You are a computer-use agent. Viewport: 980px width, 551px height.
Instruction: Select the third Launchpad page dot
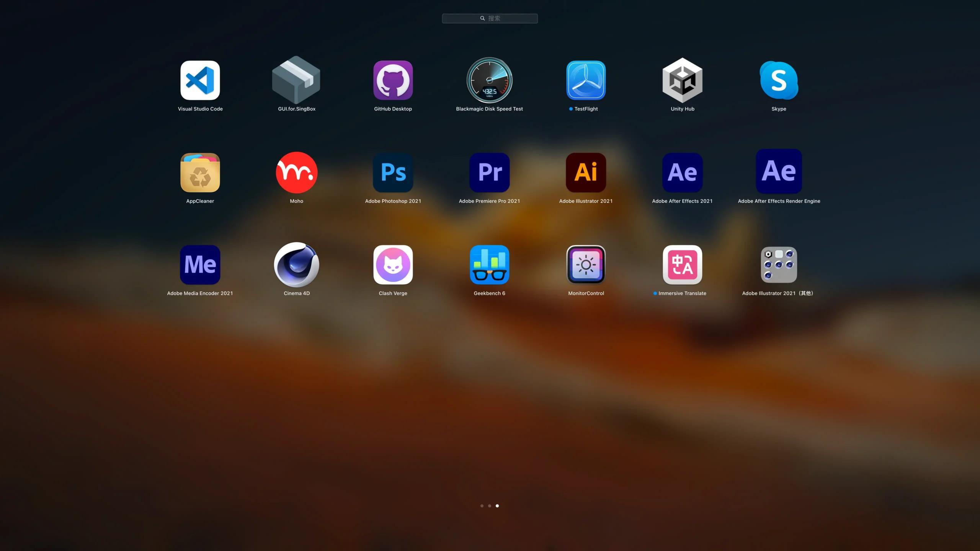coord(497,506)
